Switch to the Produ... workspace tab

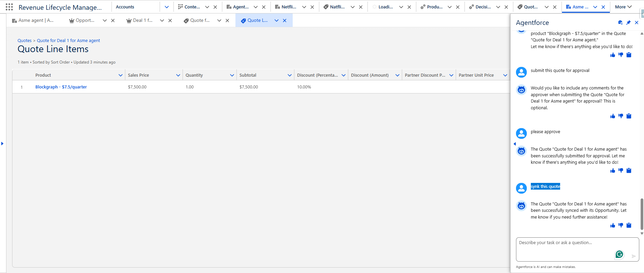point(431,7)
